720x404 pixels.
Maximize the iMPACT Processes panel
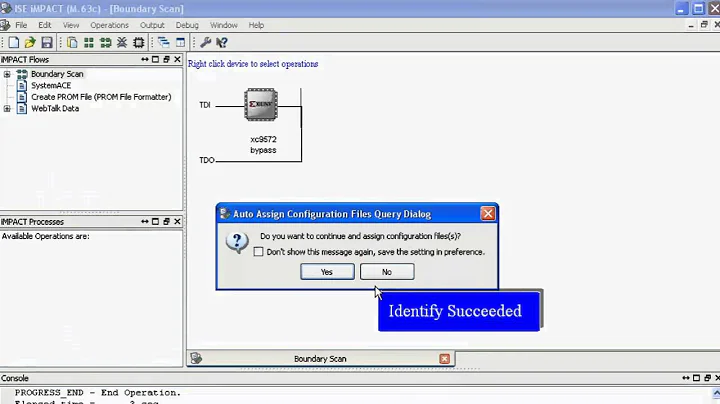click(155, 221)
